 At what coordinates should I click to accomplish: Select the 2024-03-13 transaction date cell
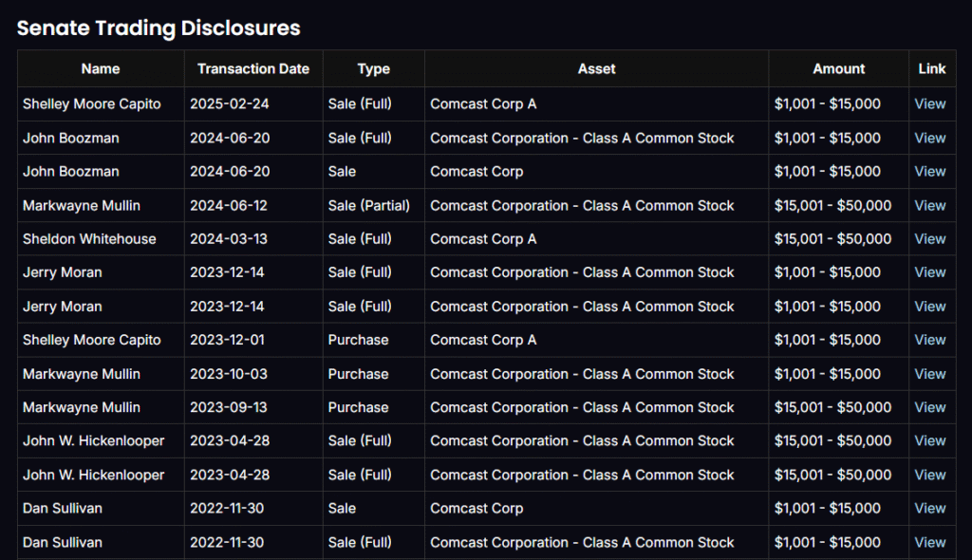point(230,239)
